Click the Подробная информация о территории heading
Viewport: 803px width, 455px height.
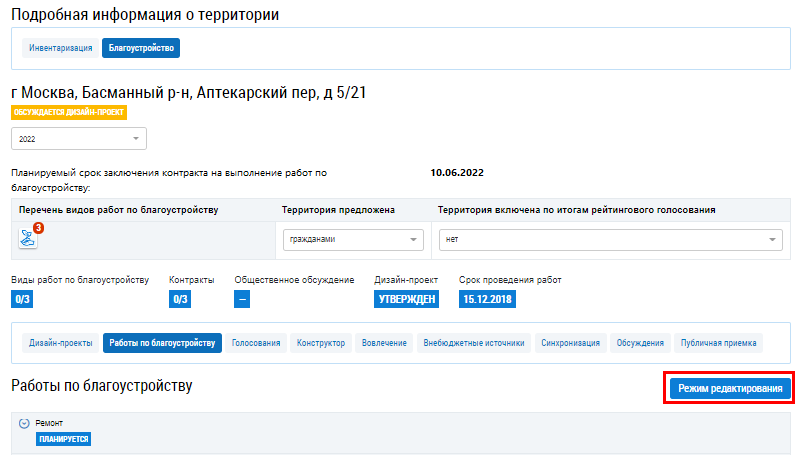coord(145,15)
